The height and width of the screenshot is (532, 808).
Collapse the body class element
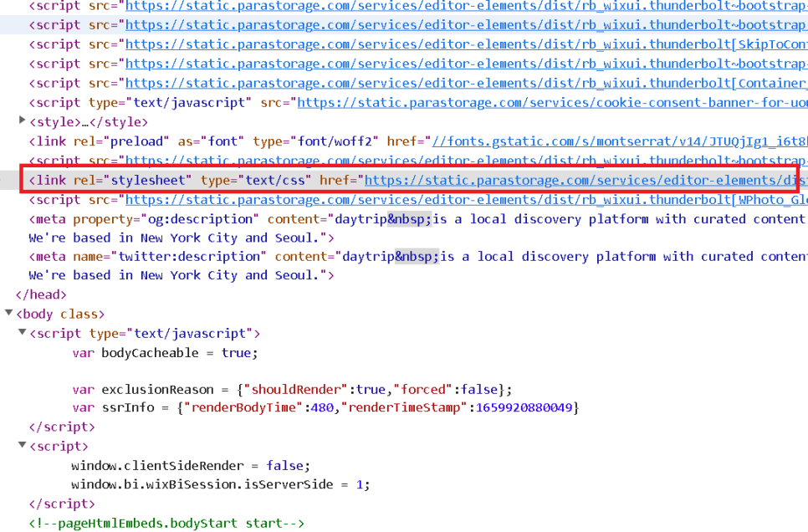tap(8, 312)
